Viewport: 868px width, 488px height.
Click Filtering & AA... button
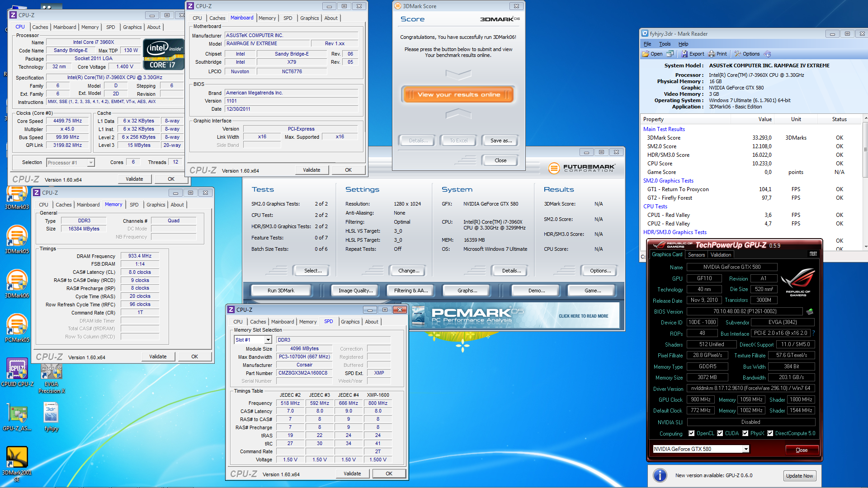pos(410,291)
